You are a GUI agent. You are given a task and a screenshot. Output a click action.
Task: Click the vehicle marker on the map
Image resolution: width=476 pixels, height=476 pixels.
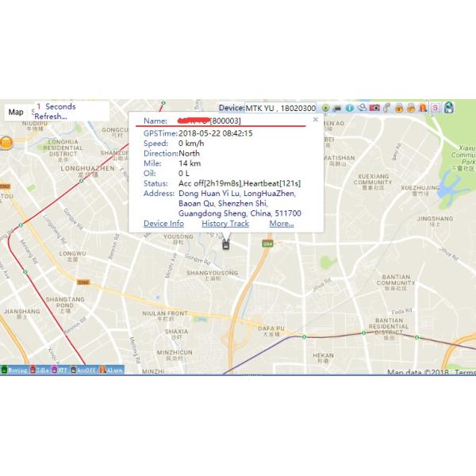227,244
